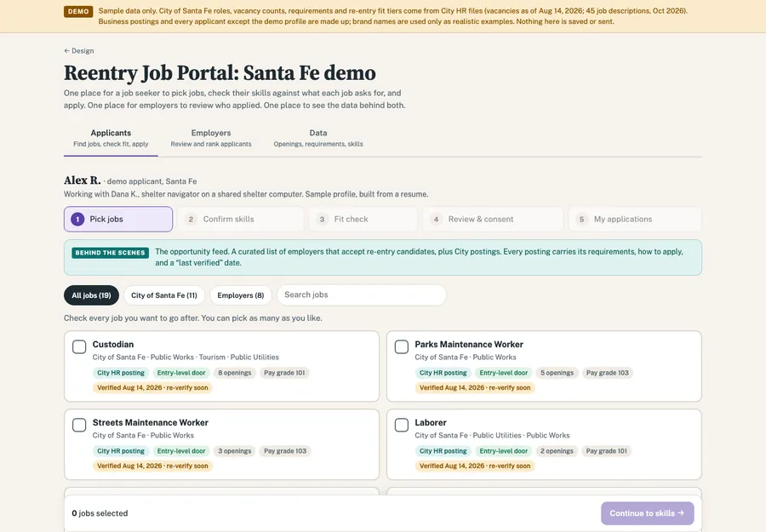Open step 5 My applications
The image size is (766, 532).
[x=635, y=220]
